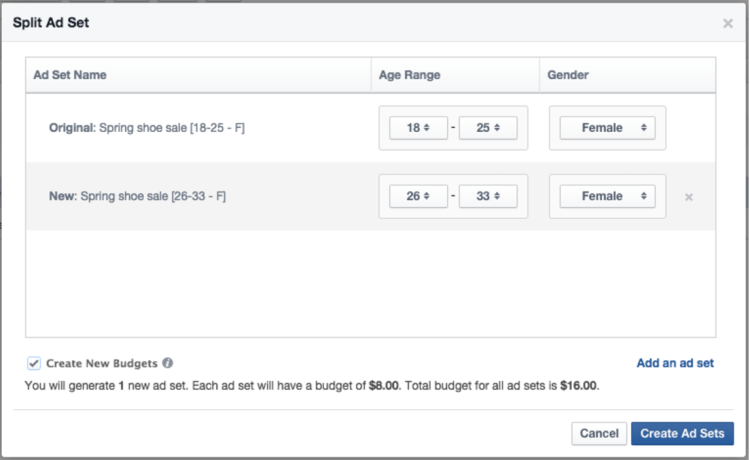Expand the New ad set Gender dropdown
The image size is (750, 460).
[x=607, y=196]
